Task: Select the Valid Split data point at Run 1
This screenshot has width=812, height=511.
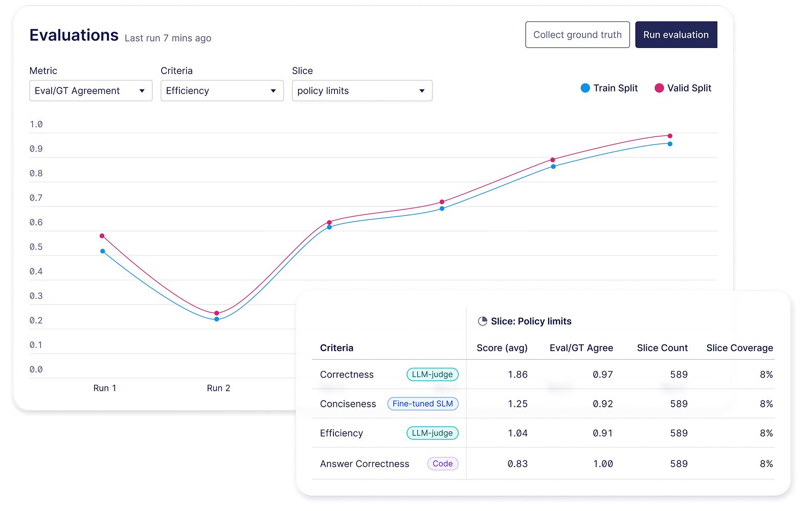Action: click(102, 236)
